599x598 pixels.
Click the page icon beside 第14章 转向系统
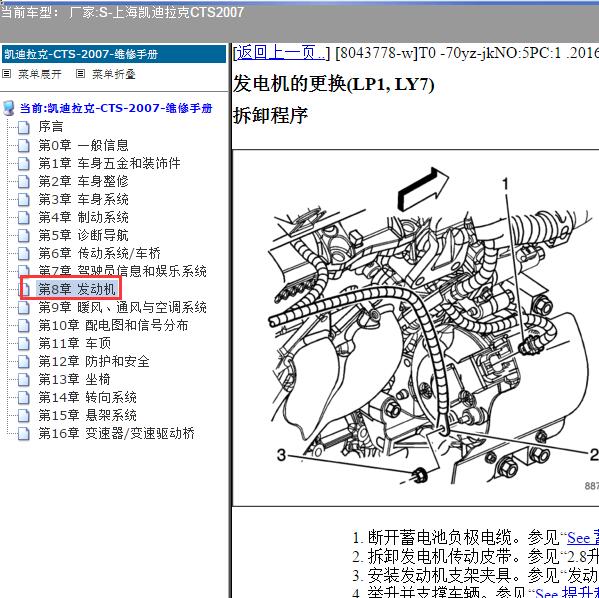(x=24, y=397)
